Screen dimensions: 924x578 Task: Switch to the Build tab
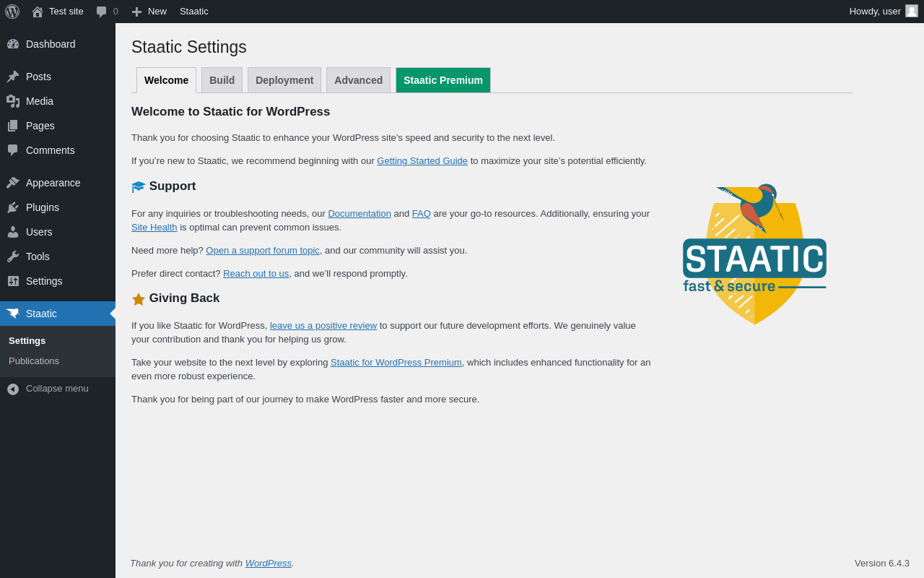click(222, 80)
